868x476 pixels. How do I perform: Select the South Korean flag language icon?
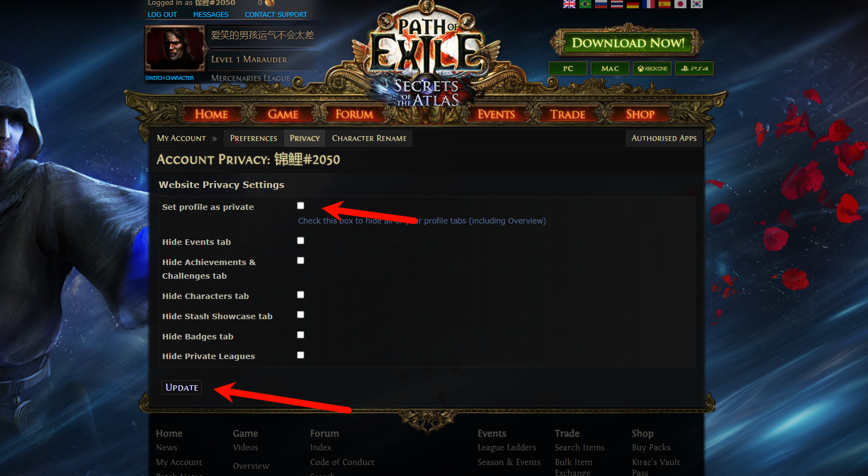[696, 4]
